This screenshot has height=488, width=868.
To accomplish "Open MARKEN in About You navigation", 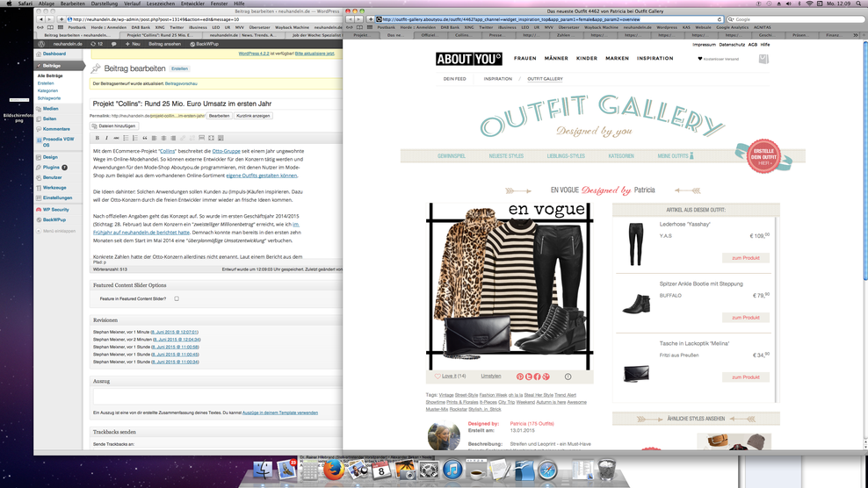I will tap(617, 58).
